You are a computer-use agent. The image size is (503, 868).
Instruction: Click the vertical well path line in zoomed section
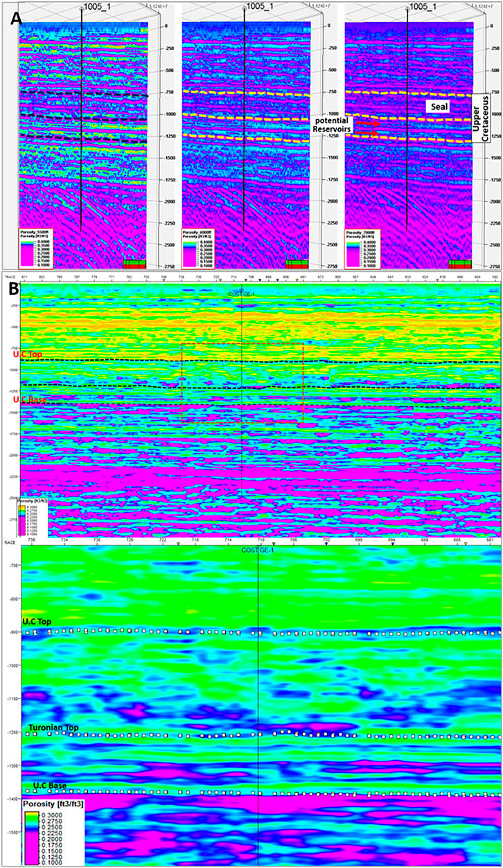click(258, 706)
